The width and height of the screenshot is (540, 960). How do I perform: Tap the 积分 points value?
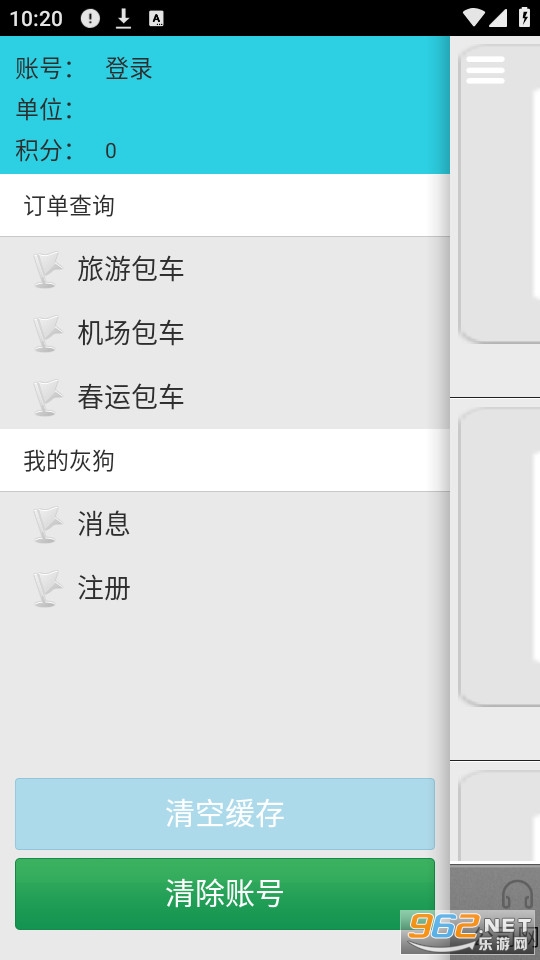[x=111, y=151]
